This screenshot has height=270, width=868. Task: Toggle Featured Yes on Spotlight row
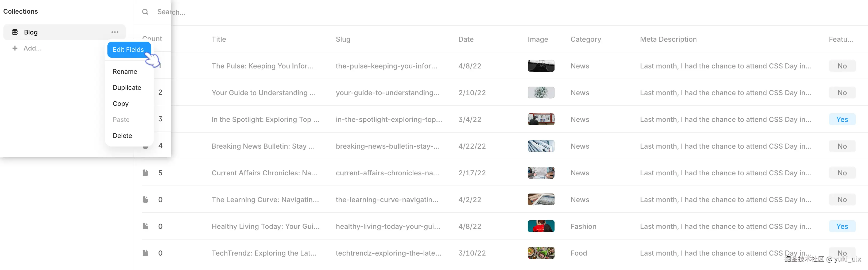[x=842, y=119]
